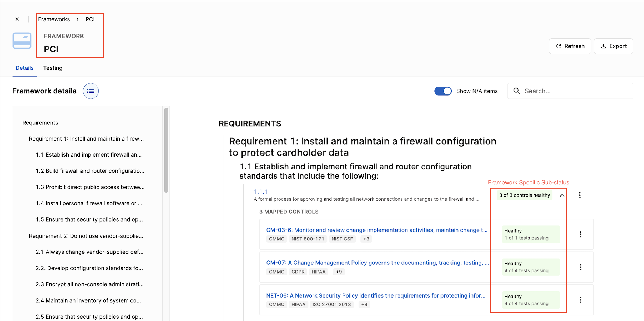The width and height of the screenshot is (644, 321).
Task: Click the sidebar outline scrollbar
Action: click(x=166, y=150)
